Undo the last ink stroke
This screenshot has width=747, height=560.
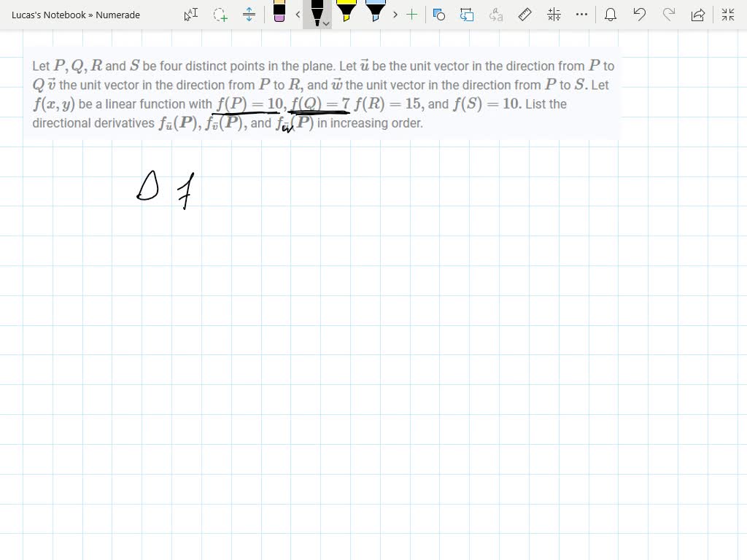[640, 15]
